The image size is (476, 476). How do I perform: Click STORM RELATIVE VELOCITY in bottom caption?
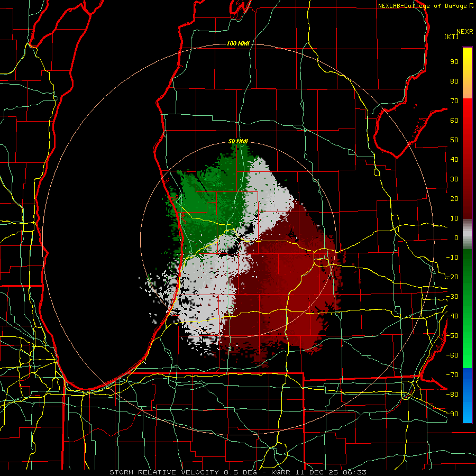(164, 472)
